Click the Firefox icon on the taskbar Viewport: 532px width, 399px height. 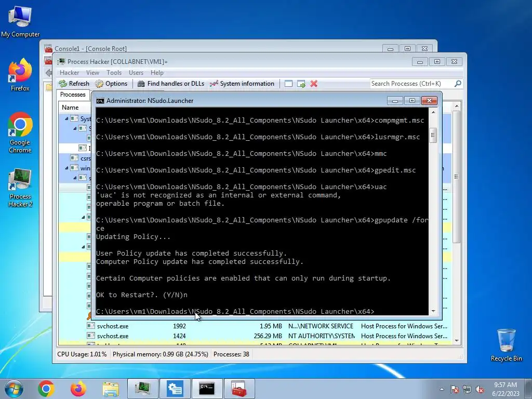coord(78,389)
